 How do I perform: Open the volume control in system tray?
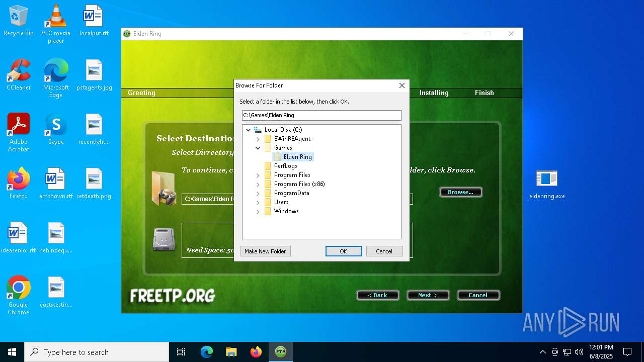coord(579,352)
